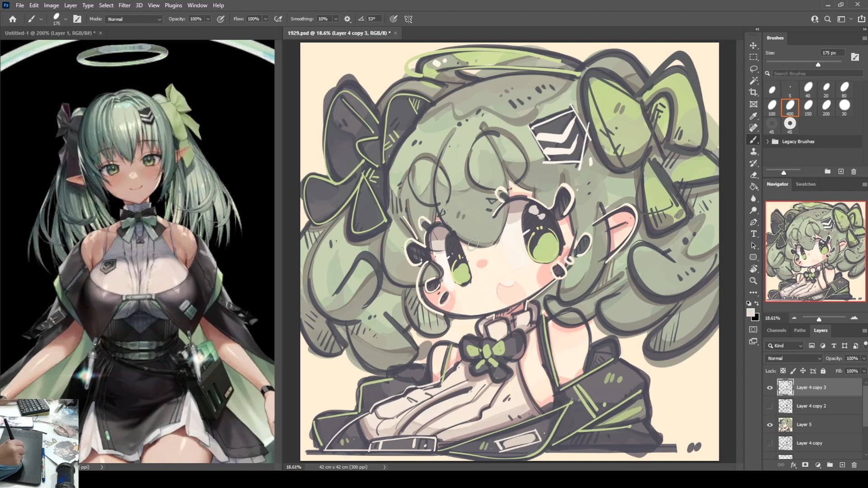This screenshot has height=488, width=868.
Task: Select the Spot Healing Brush tool
Action: pos(753,128)
